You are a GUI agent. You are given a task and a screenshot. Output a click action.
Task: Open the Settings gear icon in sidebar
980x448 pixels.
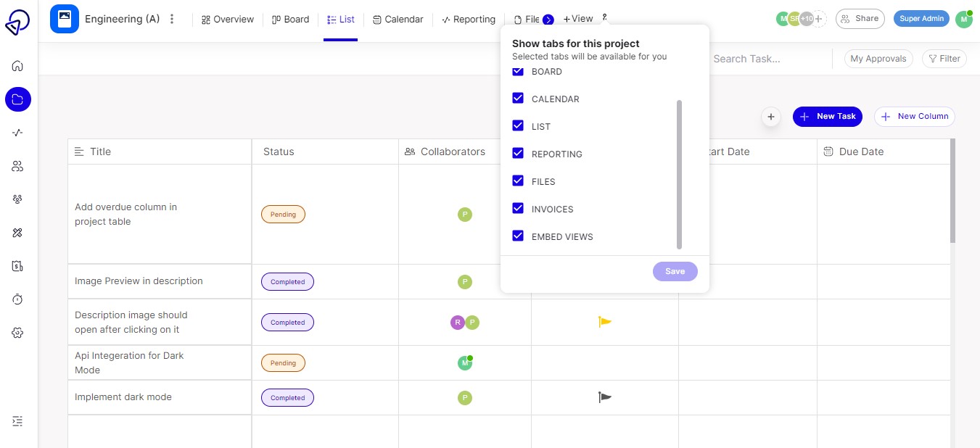coord(17,333)
